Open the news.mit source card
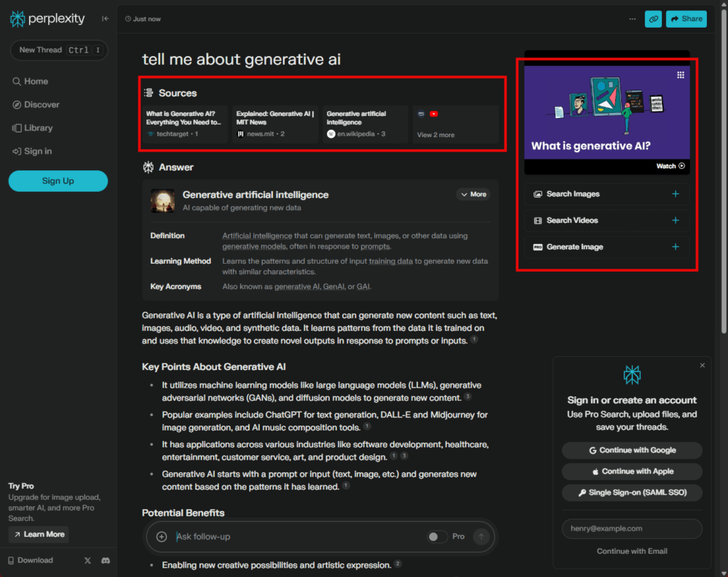Screen dimensions: 728x577 275,124
